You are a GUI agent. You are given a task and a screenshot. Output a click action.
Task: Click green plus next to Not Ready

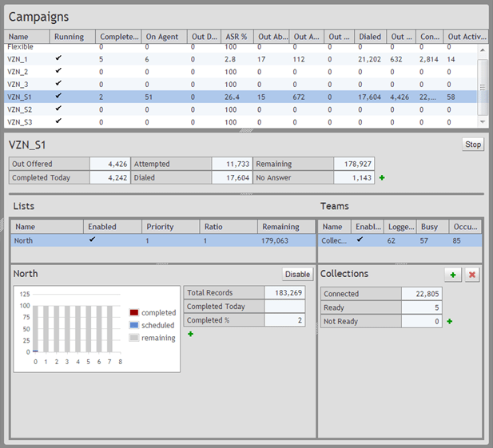(x=449, y=321)
